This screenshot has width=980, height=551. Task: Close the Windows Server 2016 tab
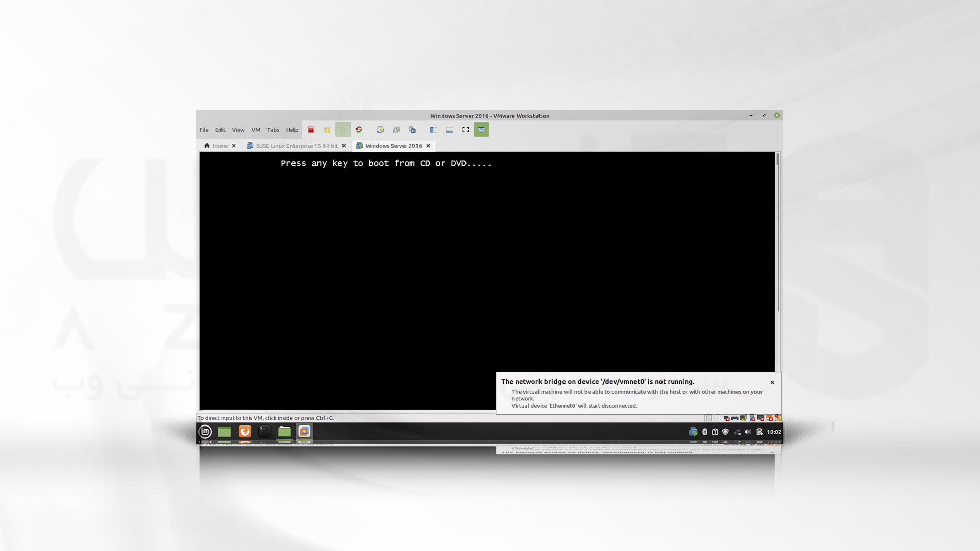coord(428,146)
